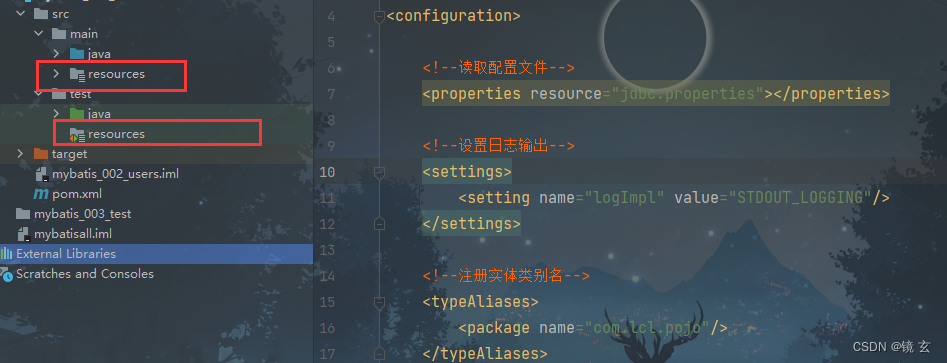
Task: Click the orange target folder icon
Action: coord(41,154)
